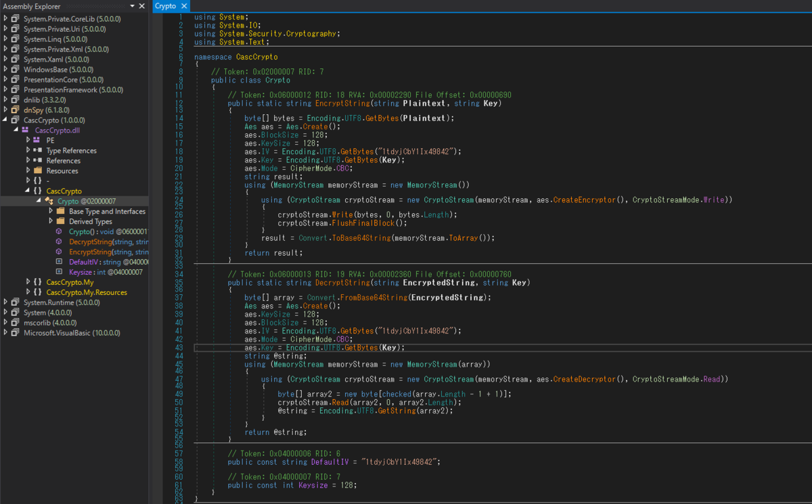Screen dimensions: 812x504
Task: Open the Assembly Explorer panel options dropdown
Action: [x=131, y=6]
